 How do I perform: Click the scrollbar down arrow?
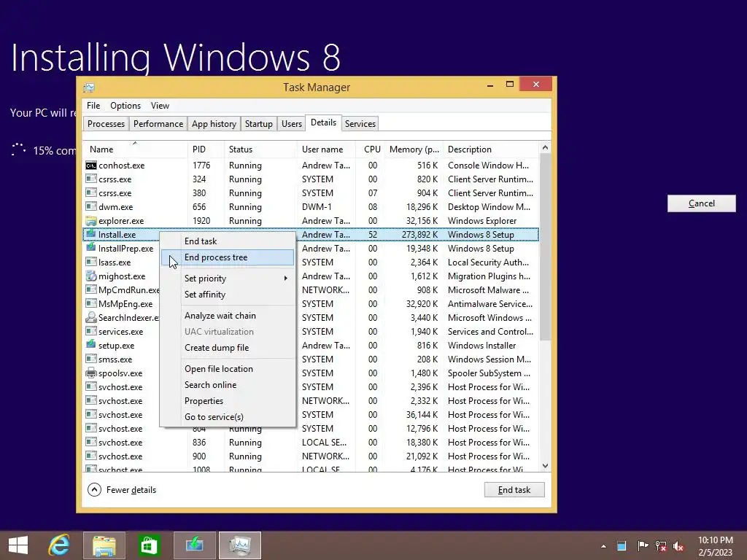click(x=546, y=466)
